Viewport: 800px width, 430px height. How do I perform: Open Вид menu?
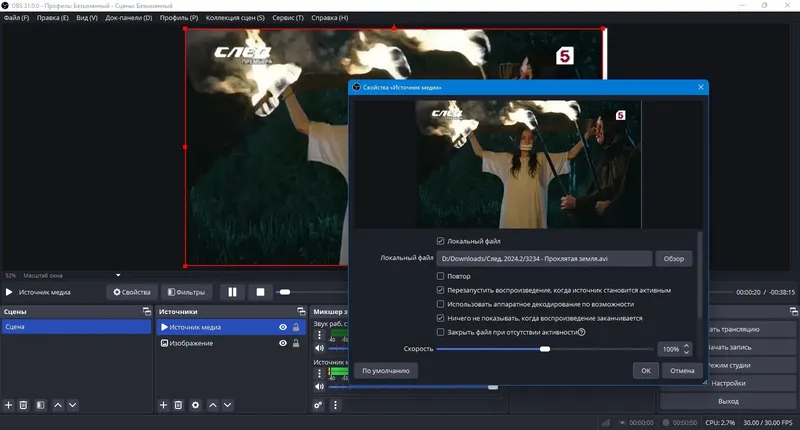pyautogui.click(x=87, y=17)
